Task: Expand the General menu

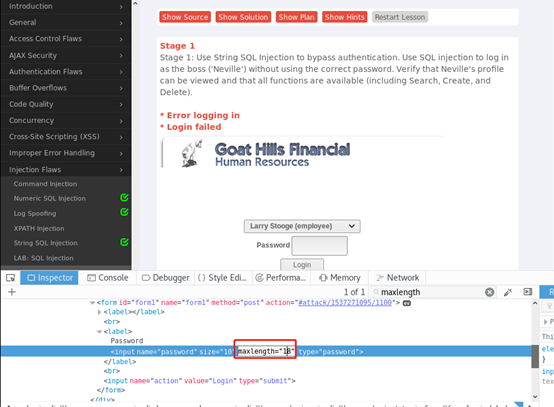Action: point(66,23)
